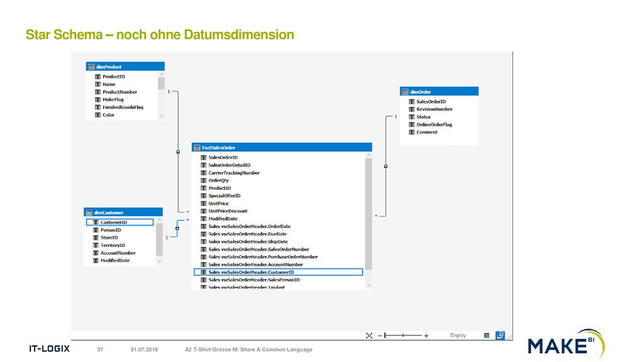Click the dimCustomer table header icon
This screenshot has height=362, width=644.
coord(89,212)
